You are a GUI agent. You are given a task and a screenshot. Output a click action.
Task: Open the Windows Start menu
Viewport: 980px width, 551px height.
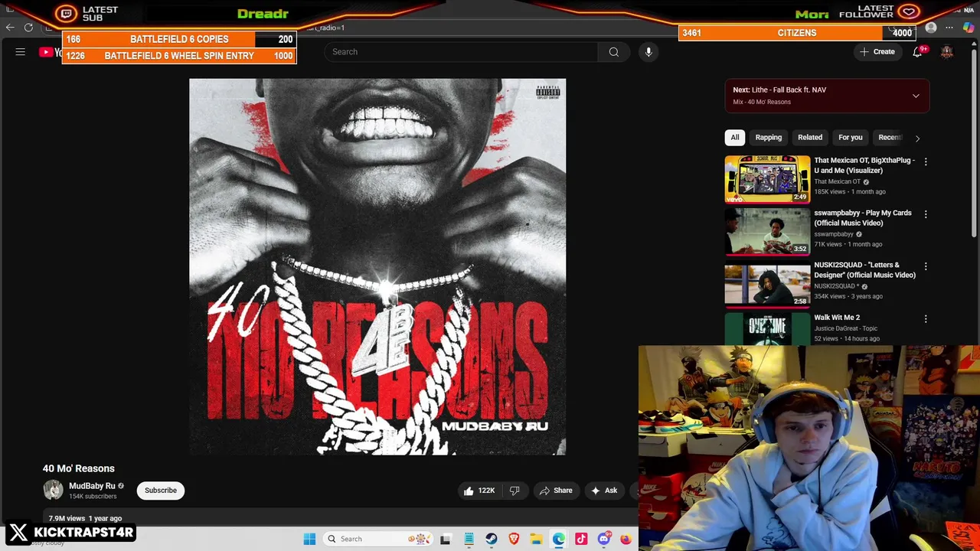309,539
